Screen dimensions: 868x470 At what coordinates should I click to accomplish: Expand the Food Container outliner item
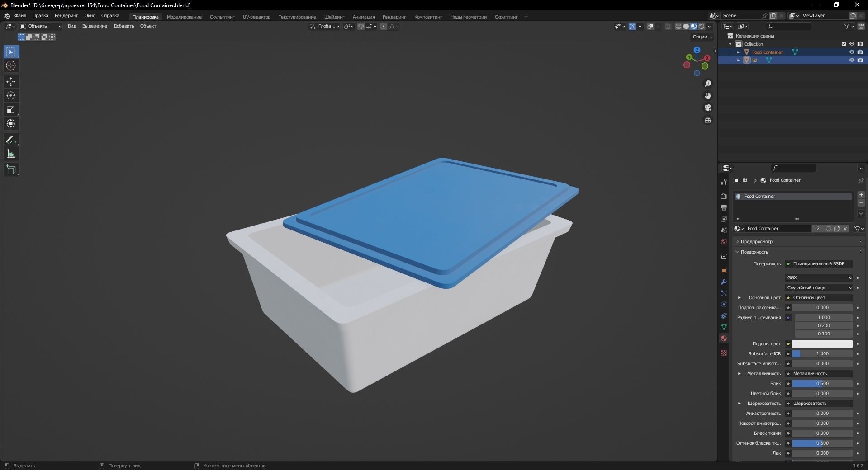739,52
